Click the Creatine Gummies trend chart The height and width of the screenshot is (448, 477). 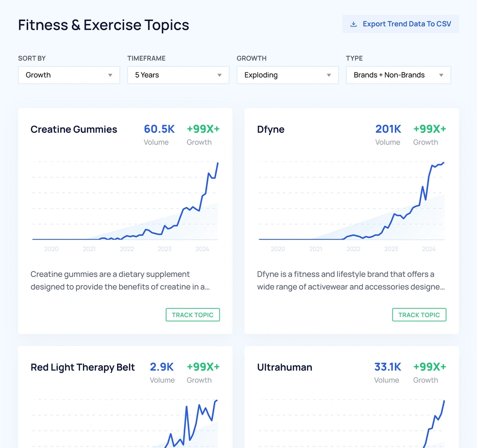(x=125, y=201)
